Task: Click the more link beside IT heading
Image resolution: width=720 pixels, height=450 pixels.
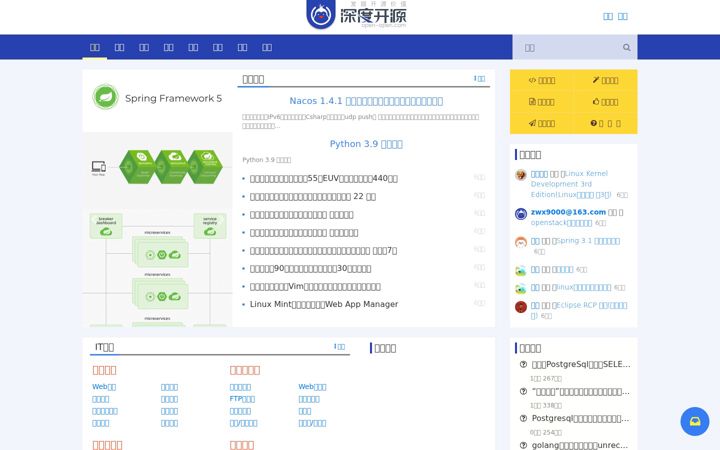Action: [x=339, y=347]
